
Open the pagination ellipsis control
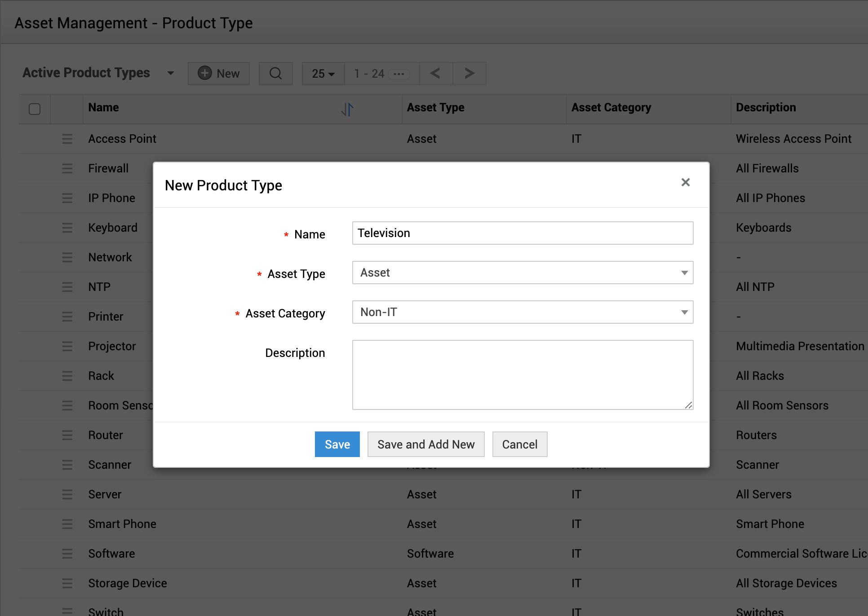tap(399, 74)
